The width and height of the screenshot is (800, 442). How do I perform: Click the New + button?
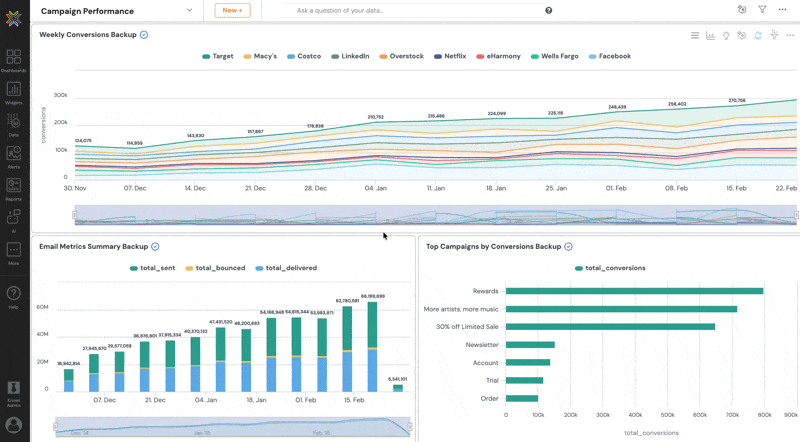pos(232,10)
